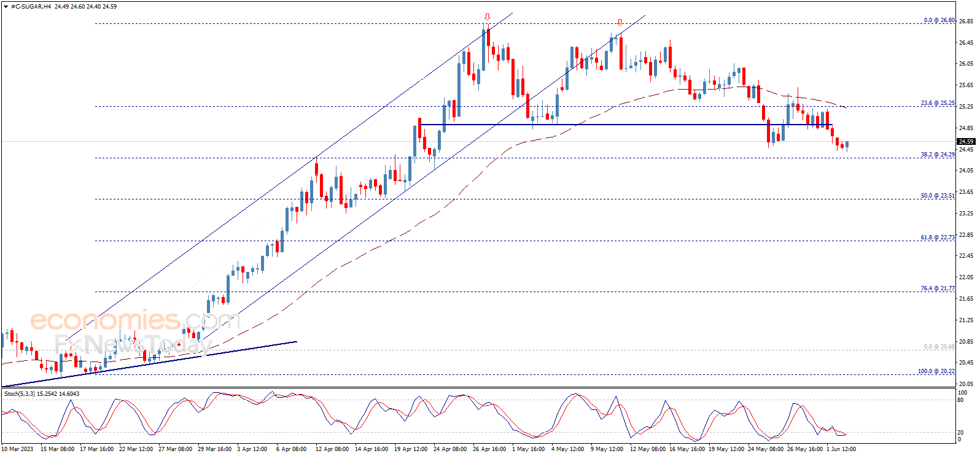Click the 10 Mar 2023 date label
This screenshot has height=456, width=980.
(17, 449)
